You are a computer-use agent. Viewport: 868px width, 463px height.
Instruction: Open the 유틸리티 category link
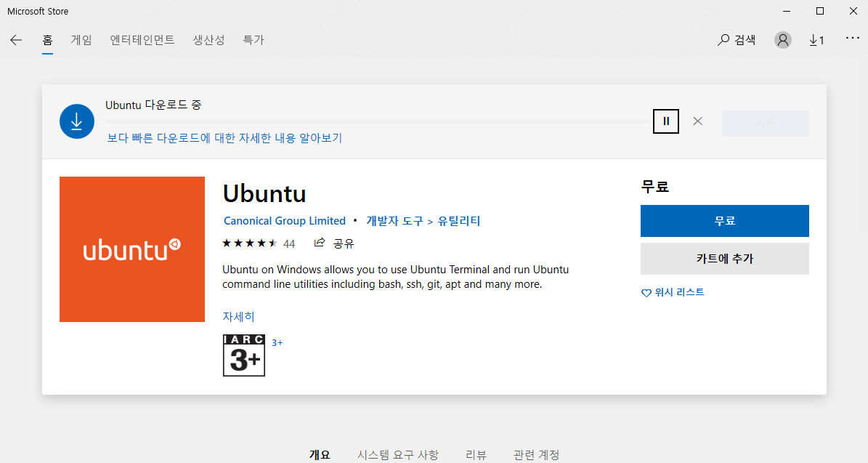[x=459, y=221]
